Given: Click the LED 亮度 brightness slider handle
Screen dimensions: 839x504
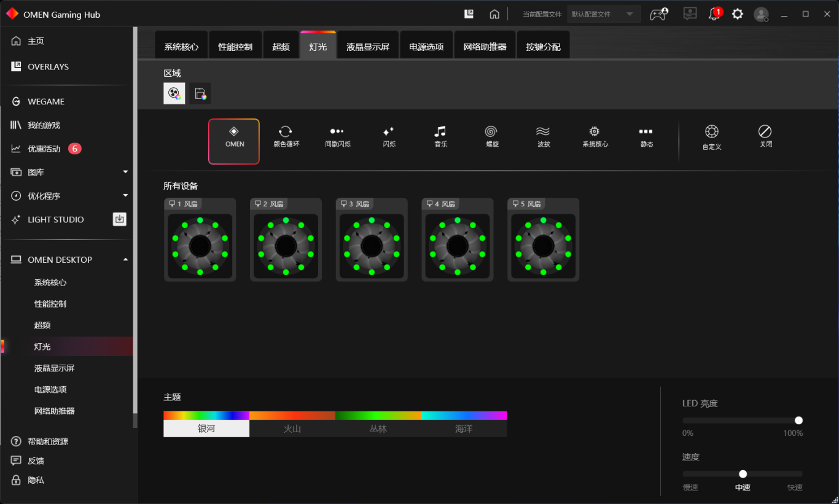Looking at the screenshot, I should pyautogui.click(x=798, y=421).
